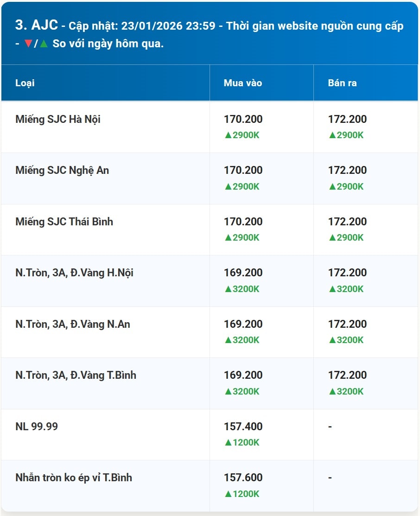
Task: Select the N.Tròn, 3A, Đ.Vàng N.An label
Action: click(73, 324)
